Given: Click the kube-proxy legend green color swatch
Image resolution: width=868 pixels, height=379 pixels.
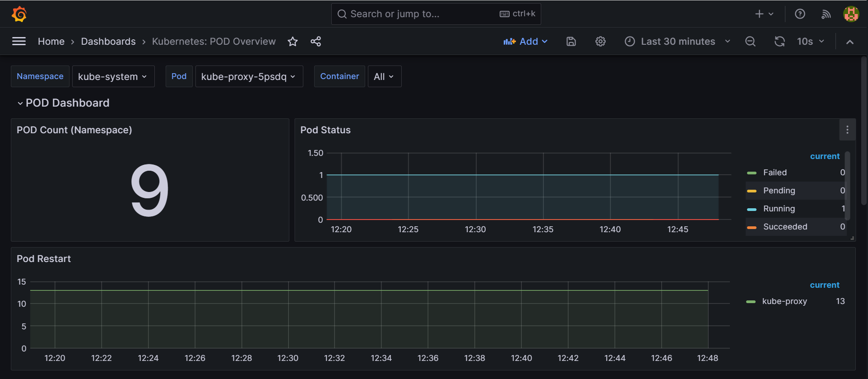Looking at the screenshot, I should (751, 302).
